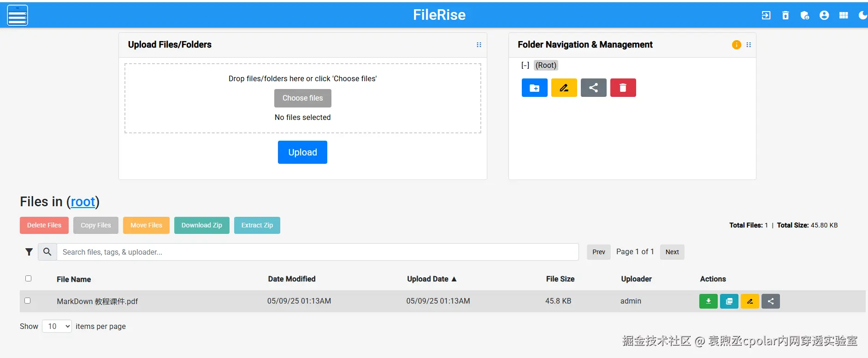Click the folder panel drag handle
The image size is (868, 358).
749,45
